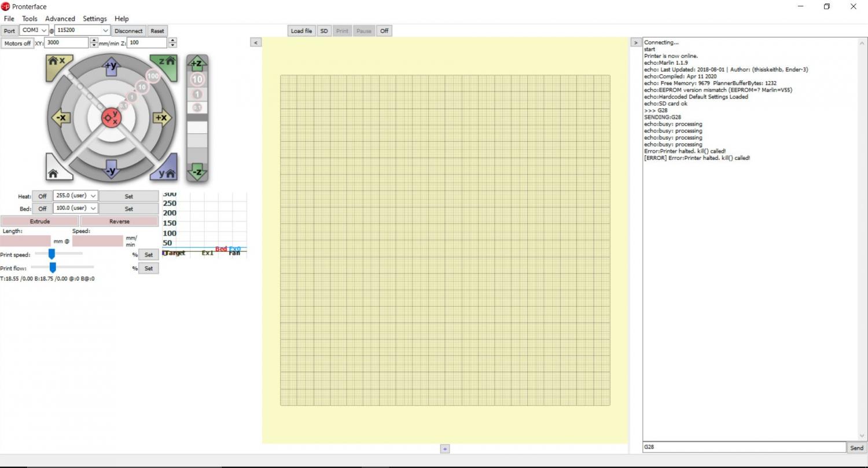Click the Print speed slider handle
The image size is (868, 468).
point(52,254)
